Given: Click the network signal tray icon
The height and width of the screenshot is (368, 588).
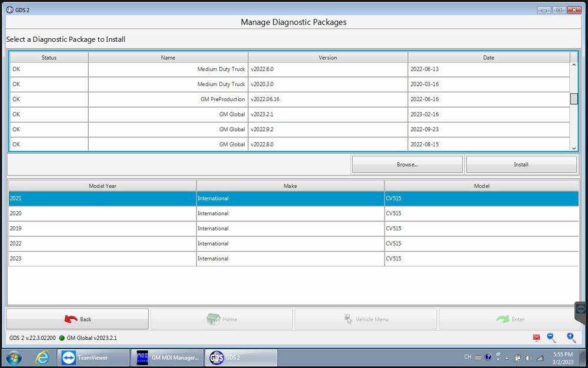Looking at the screenshot, I should click(540, 358).
